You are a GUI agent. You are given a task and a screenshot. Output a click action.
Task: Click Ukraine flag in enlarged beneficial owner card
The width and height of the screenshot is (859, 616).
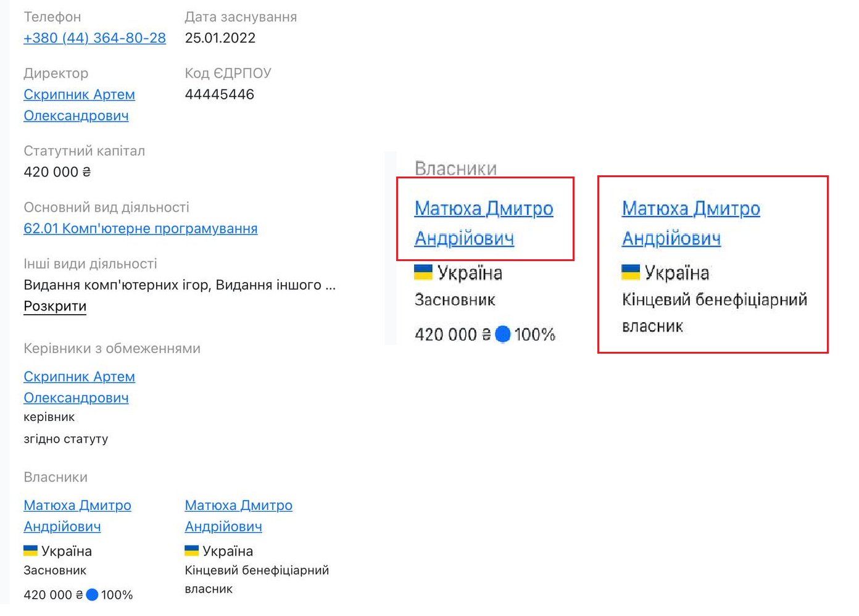tap(631, 272)
